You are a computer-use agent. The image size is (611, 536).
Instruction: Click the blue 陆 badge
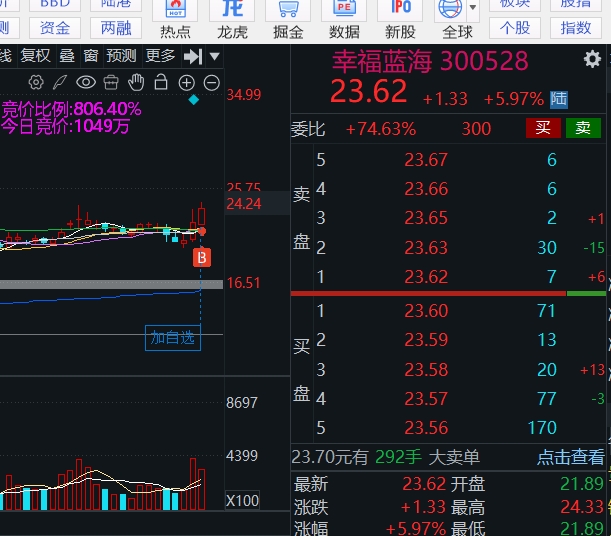pos(559,99)
